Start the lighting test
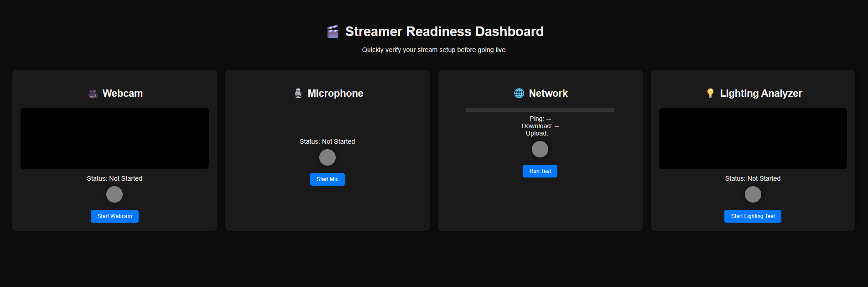 pyautogui.click(x=753, y=216)
